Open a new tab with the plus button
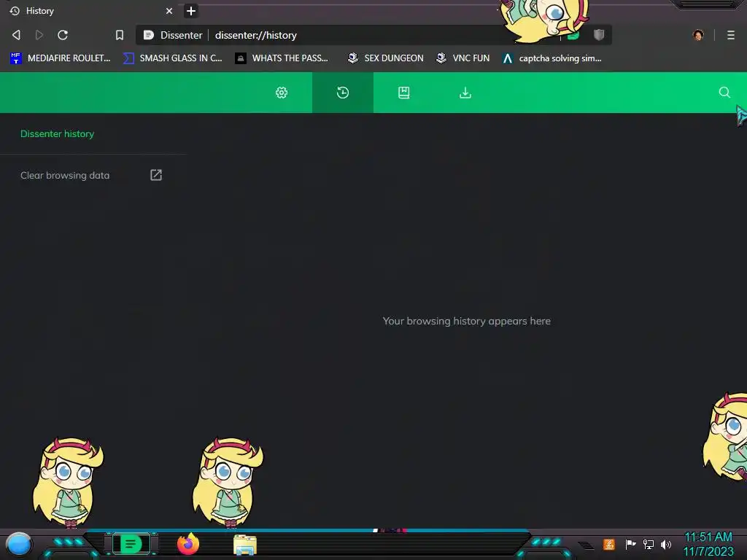747x560 pixels. [x=190, y=10]
